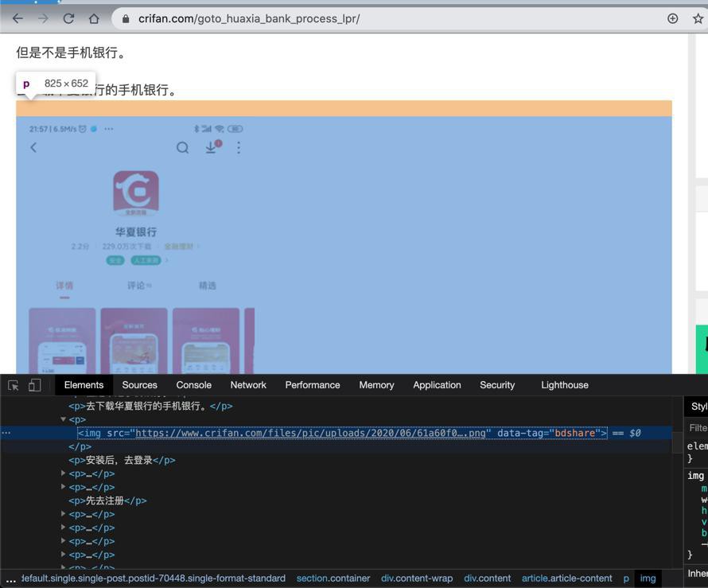Switch to the Elements tab

84,385
